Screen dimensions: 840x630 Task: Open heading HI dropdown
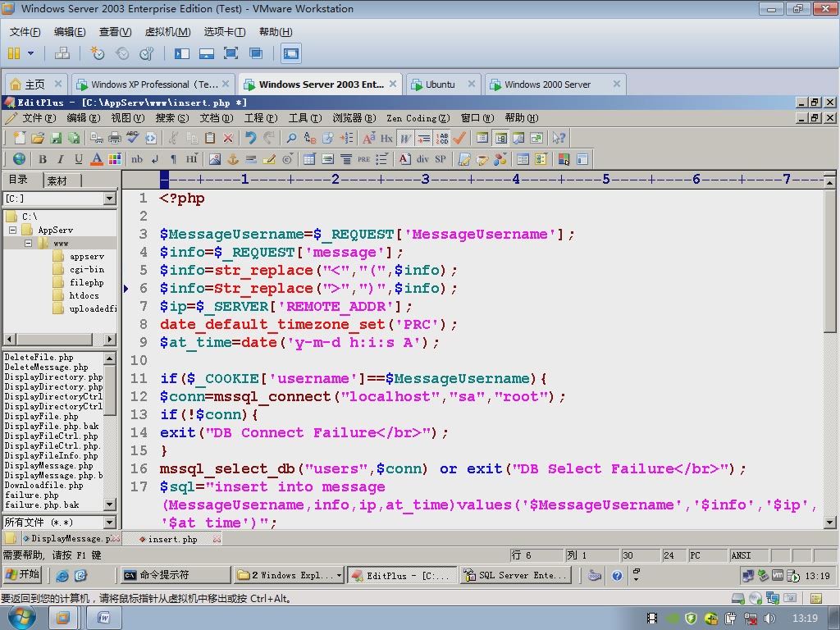191,159
